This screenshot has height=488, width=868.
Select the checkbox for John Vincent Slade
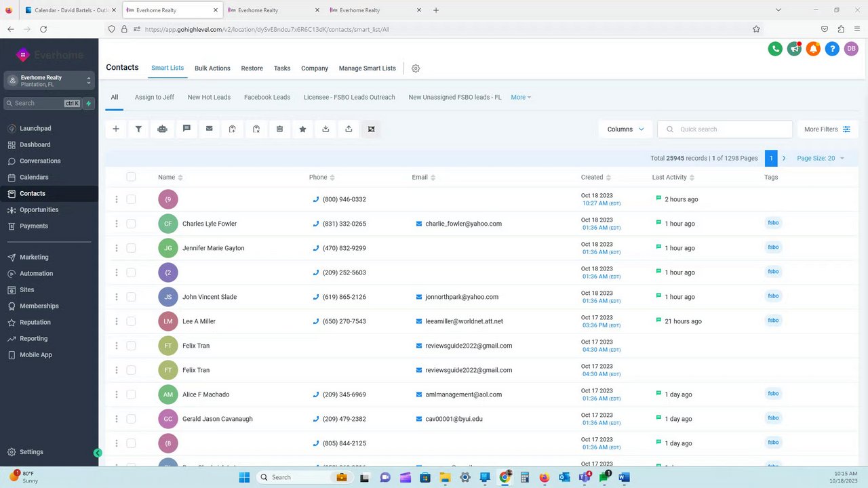click(131, 297)
